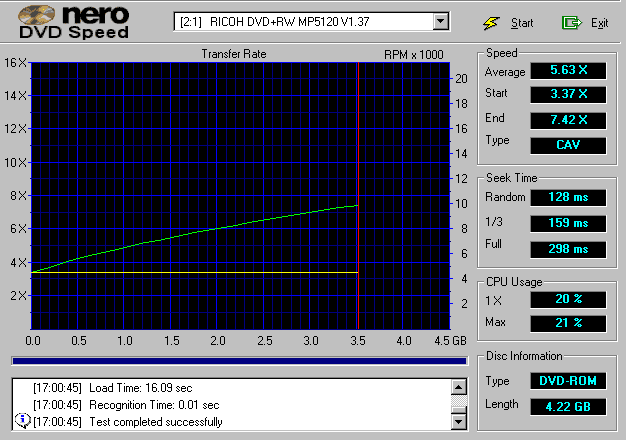626x440 pixels.
Task: Select the Max CPU usage 21 %
Action: pyautogui.click(x=568, y=323)
